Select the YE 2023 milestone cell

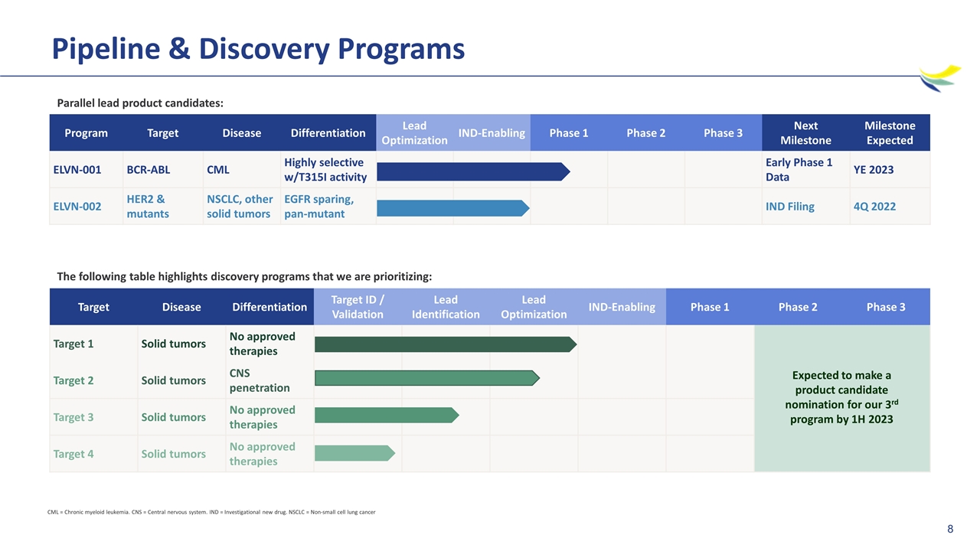(x=874, y=170)
